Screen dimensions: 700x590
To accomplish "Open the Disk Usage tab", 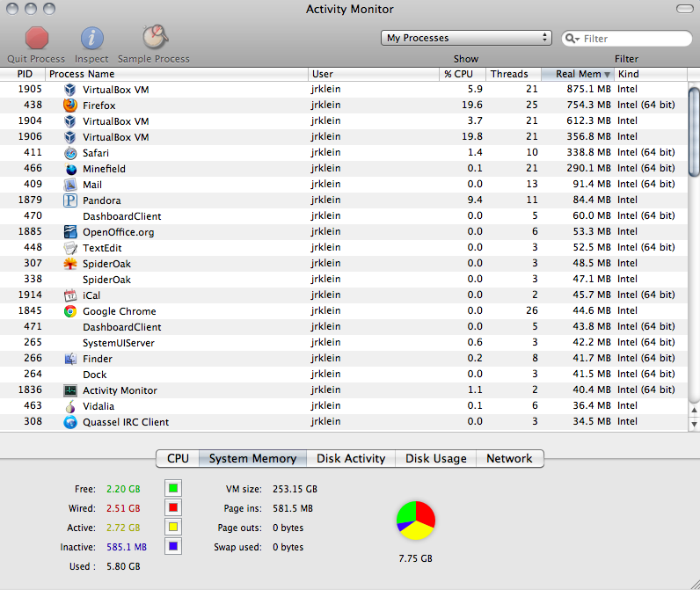I will pos(435,458).
